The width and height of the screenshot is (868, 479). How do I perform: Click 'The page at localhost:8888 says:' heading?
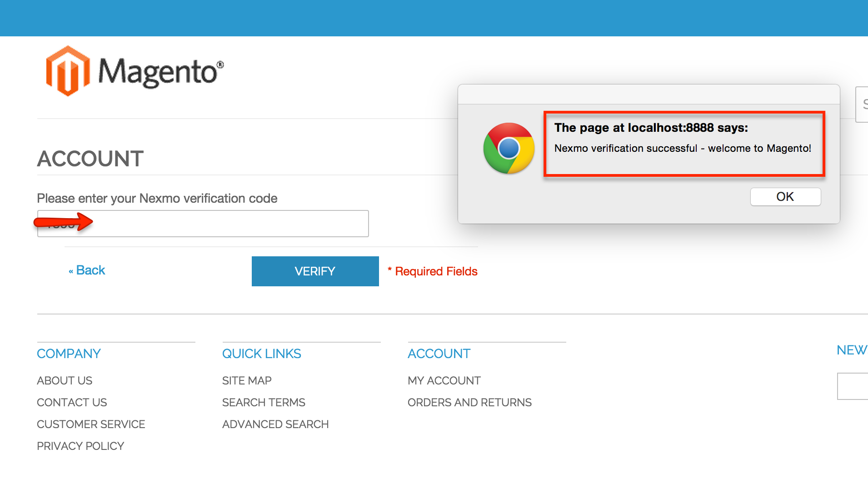point(651,128)
